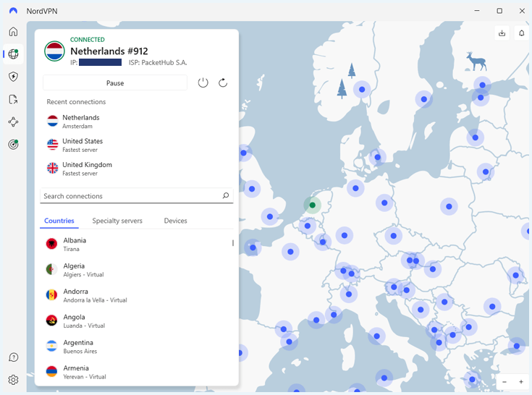Open the Home sidebar icon
Image resolution: width=532 pixels, height=395 pixels.
point(13,32)
